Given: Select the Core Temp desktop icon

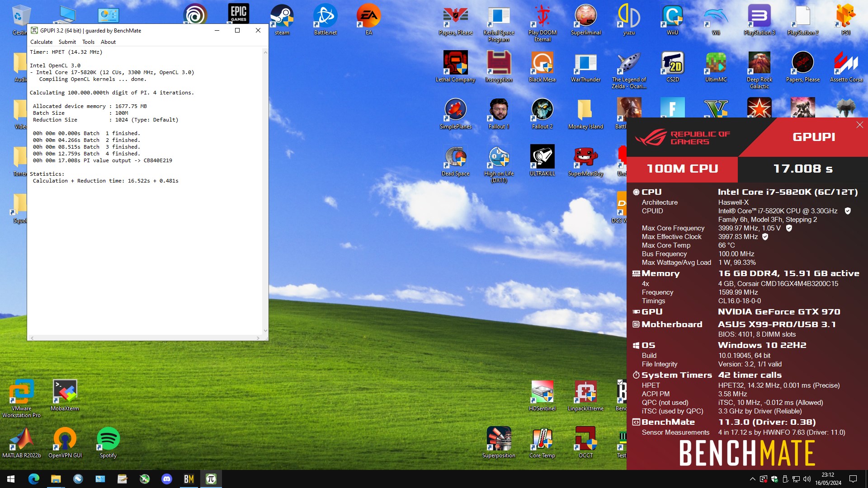Looking at the screenshot, I should coord(542,443).
